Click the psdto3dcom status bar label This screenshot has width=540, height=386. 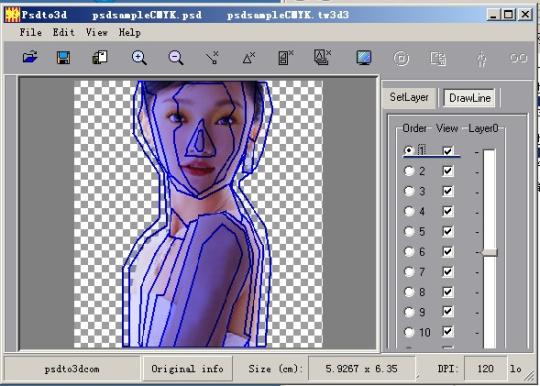[x=72, y=369]
